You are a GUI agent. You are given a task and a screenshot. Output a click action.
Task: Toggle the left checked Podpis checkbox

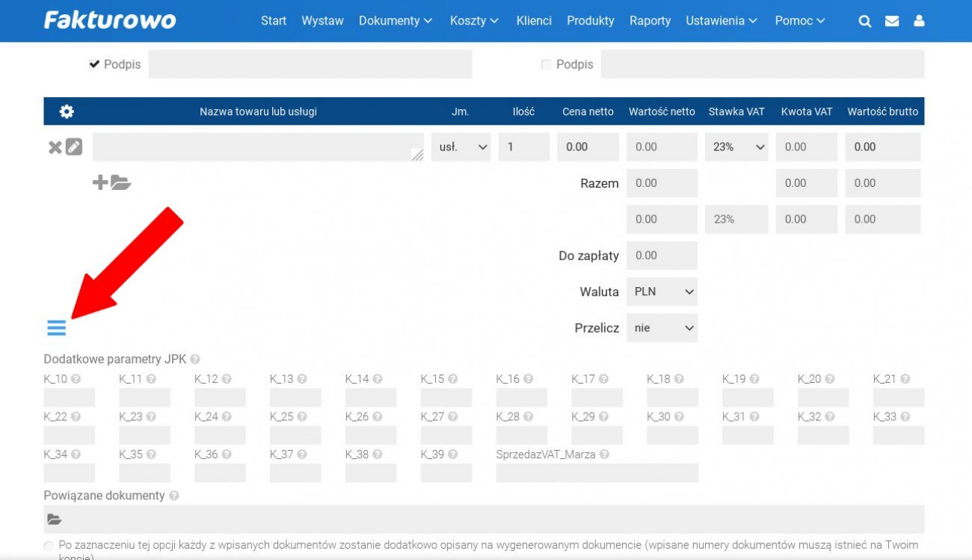point(94,64)
